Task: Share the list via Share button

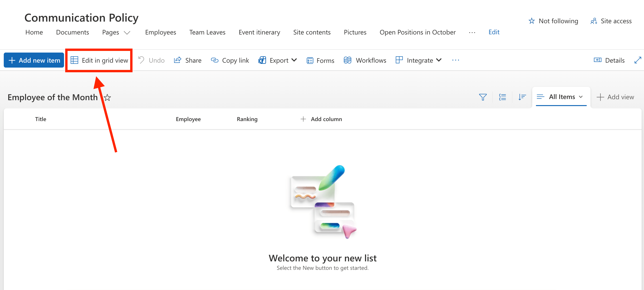Action: click(x=188, y=60)
